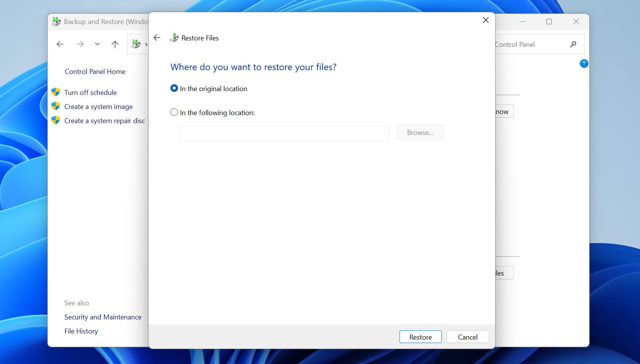This screenshot has width=640, height=364.
Task: Click the partially hidden 'now' backup button
Action: [504, 111]
